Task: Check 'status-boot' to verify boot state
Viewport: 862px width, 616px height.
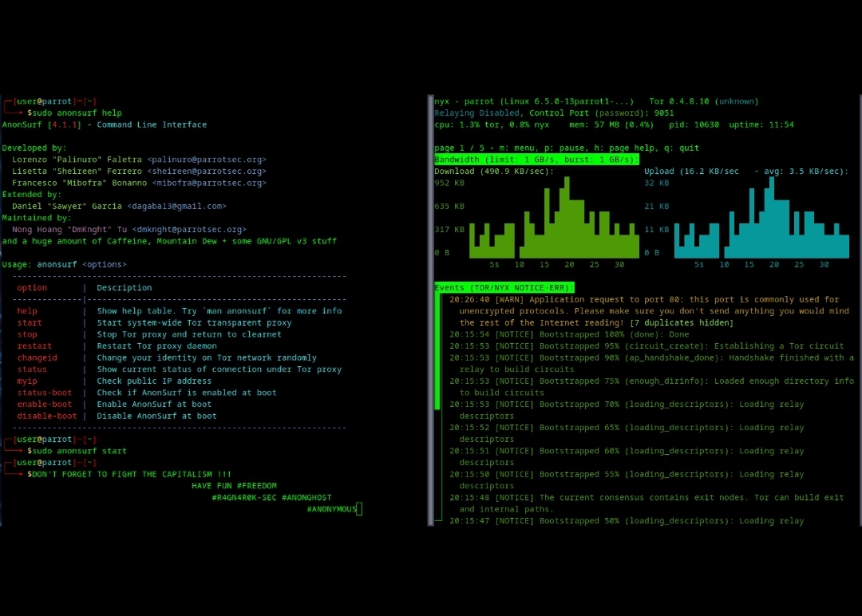Action: click(x=45, y=393)
